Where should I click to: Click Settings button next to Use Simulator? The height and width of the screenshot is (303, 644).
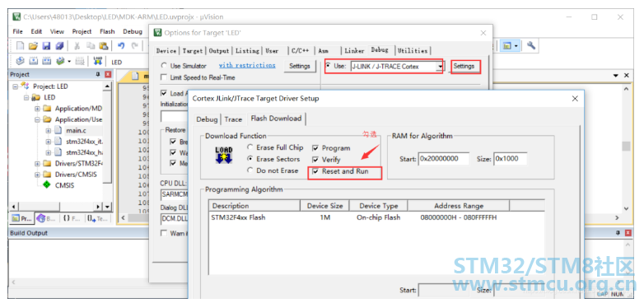click(300, 66)
